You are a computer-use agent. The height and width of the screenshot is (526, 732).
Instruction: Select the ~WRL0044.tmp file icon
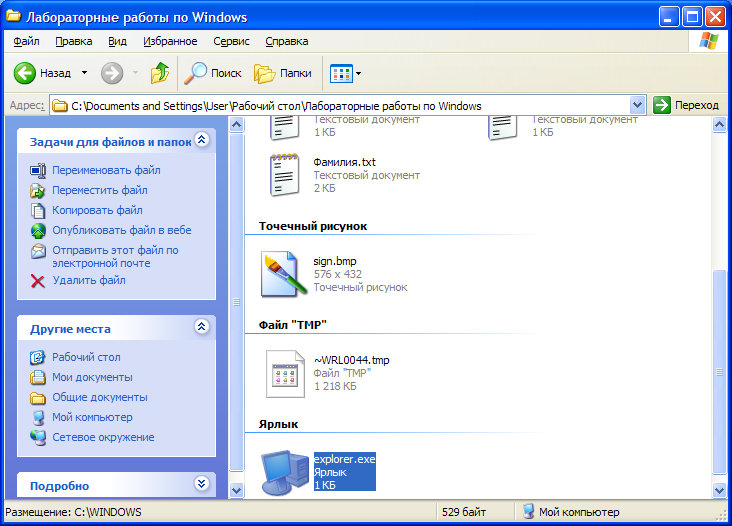click(285, 374)
